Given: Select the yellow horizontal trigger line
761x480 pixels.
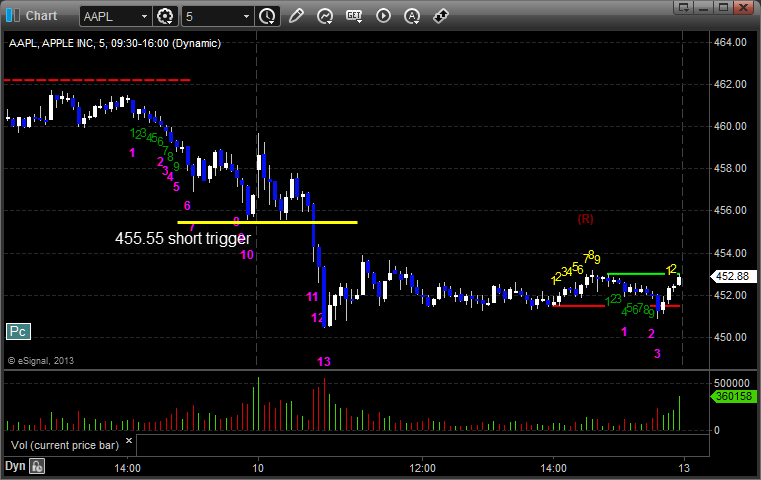Looking at the screenshot, I should [267, 222].
